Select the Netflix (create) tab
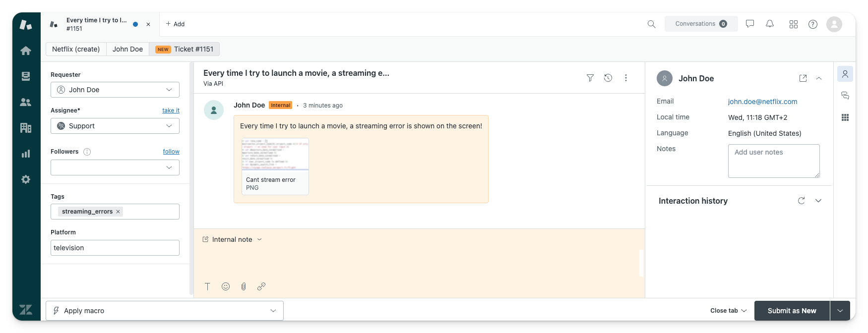 76,49
